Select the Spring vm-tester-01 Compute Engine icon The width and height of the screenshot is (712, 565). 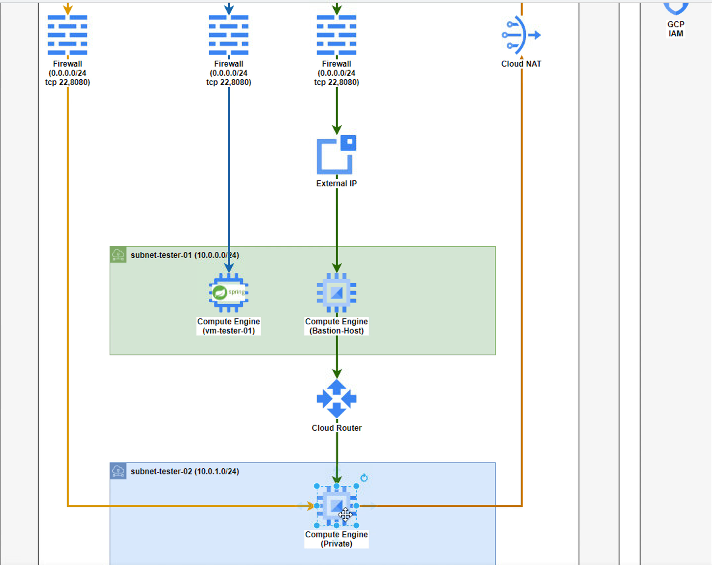(x=229, y=292)
